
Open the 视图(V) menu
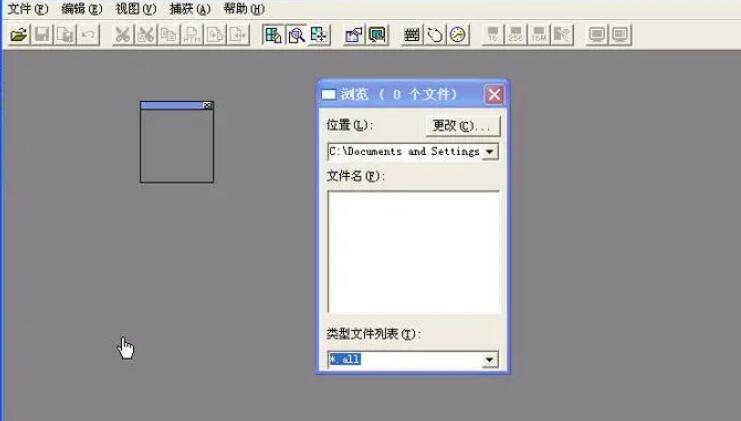[x=136, y=9]
